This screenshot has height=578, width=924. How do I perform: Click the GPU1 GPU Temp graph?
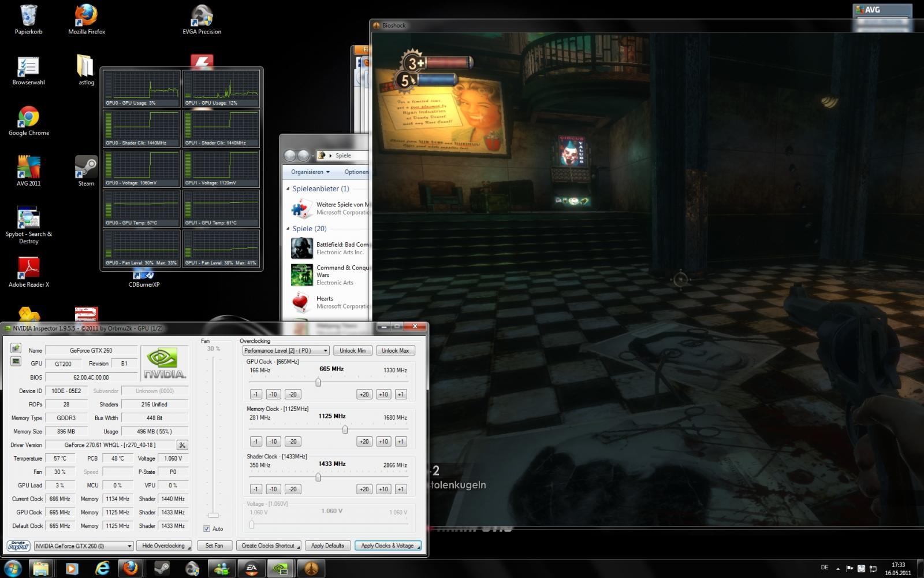coord(221,209)
